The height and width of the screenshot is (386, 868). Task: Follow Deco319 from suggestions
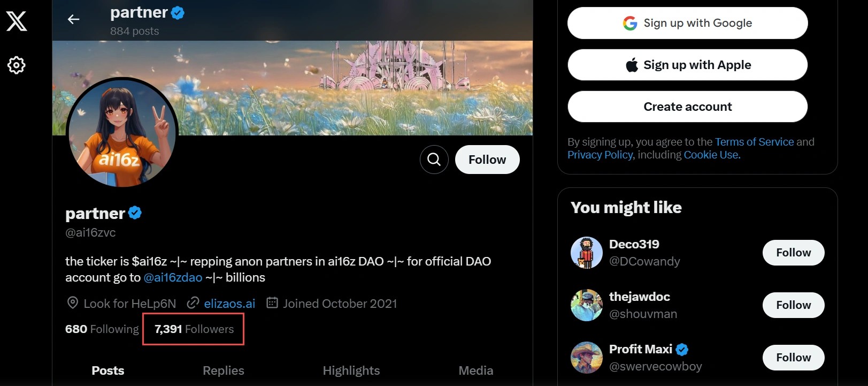coord(793,253)
